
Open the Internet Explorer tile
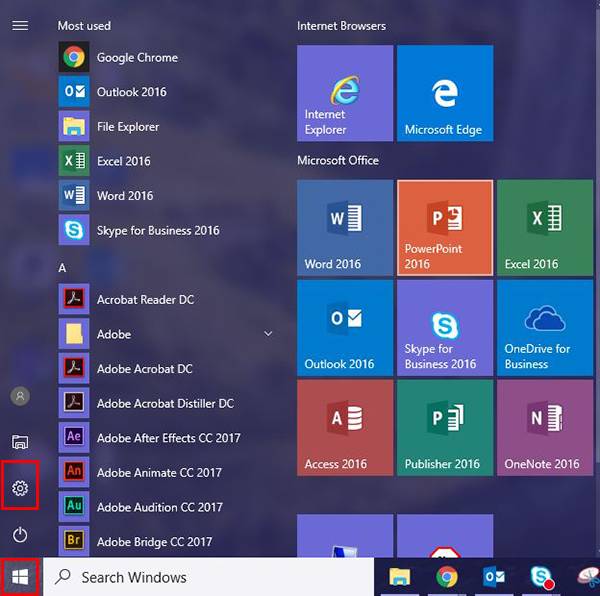pos(345,93)
